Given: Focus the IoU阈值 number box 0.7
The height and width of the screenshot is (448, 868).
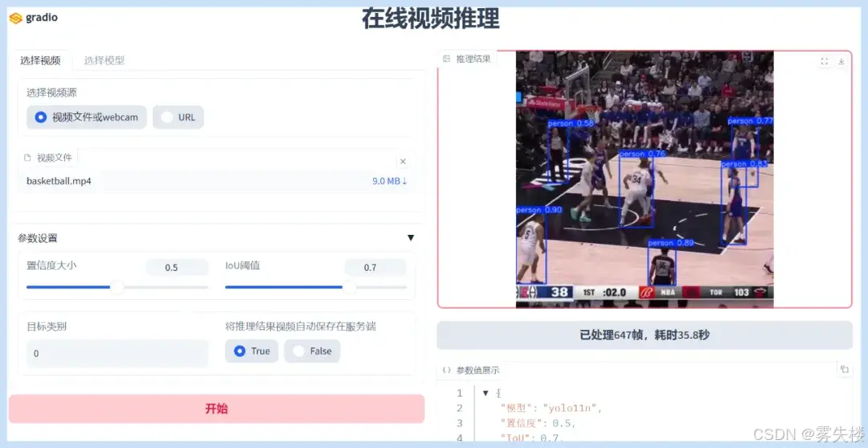Looking at the screenshot, I should pos(375,268).
